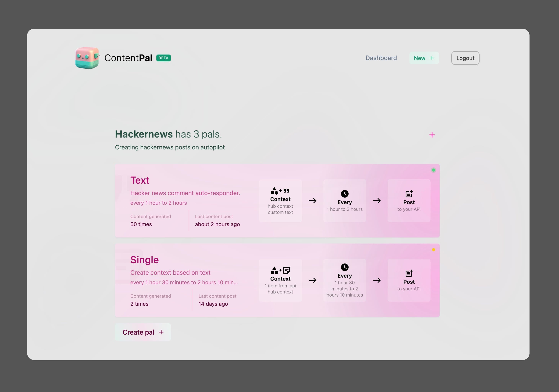Open the Dashboard menu item
The height and width of the screenshot is (392, 559).
381,58
